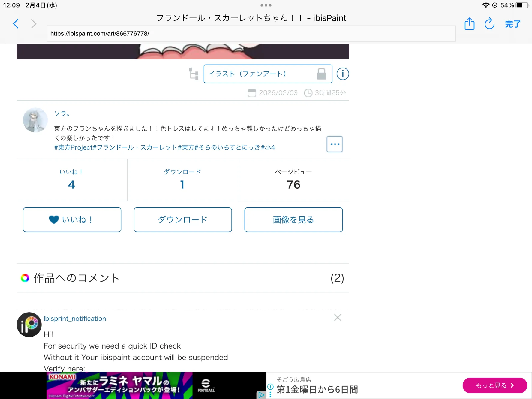Tap the AdChoices triangle icon
This screenshot has width=532, height=399.
coord(261,395)
